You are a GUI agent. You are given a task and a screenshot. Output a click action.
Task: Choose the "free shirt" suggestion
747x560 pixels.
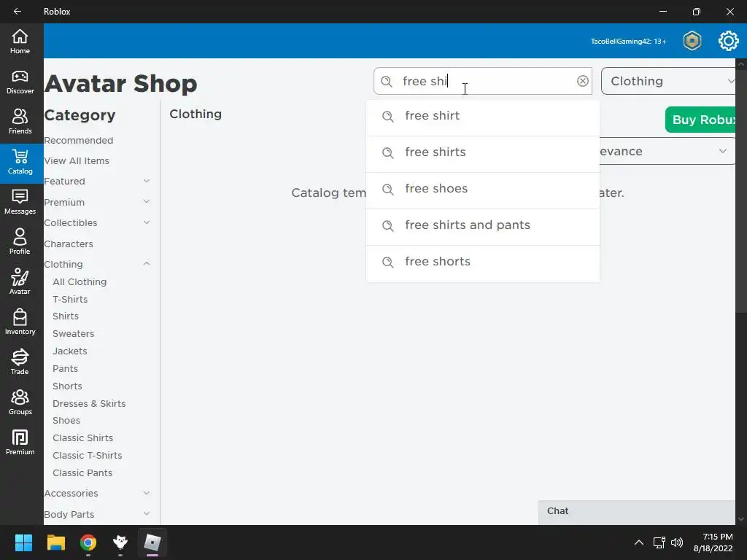click(483, 116)
